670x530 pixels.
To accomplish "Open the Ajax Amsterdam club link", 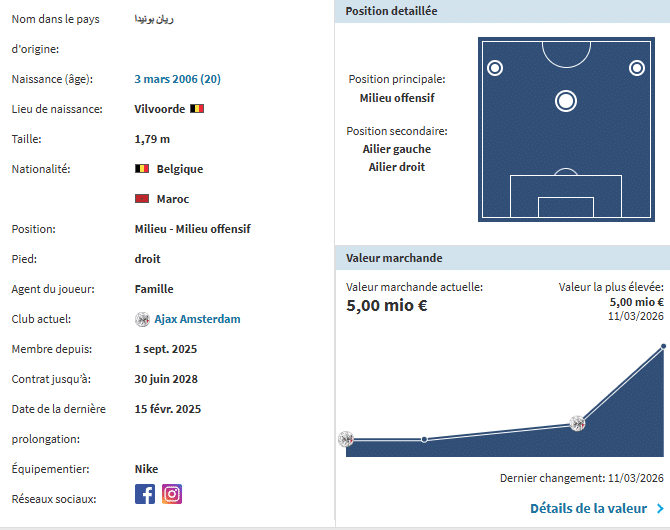I will [197, 319].
